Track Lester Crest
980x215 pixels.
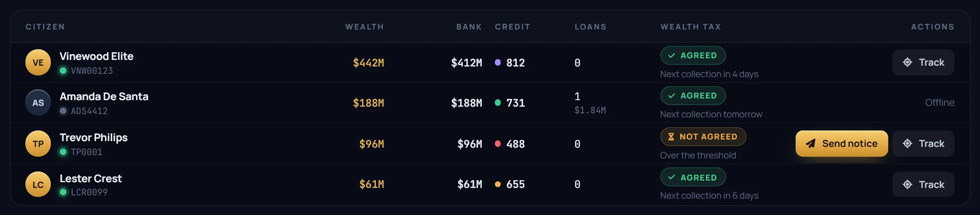pyautogui.click(x=923, y=184)
